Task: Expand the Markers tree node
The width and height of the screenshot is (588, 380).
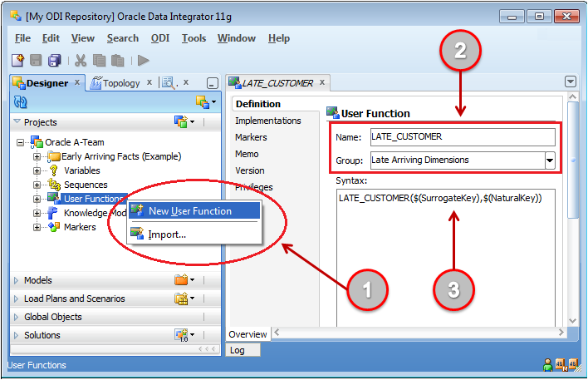Action: [37, 227]
